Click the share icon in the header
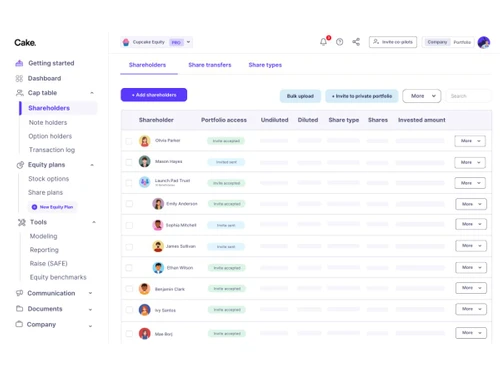Image resolution: width=500 pixels, height=375 pixels. click(356, 42)
